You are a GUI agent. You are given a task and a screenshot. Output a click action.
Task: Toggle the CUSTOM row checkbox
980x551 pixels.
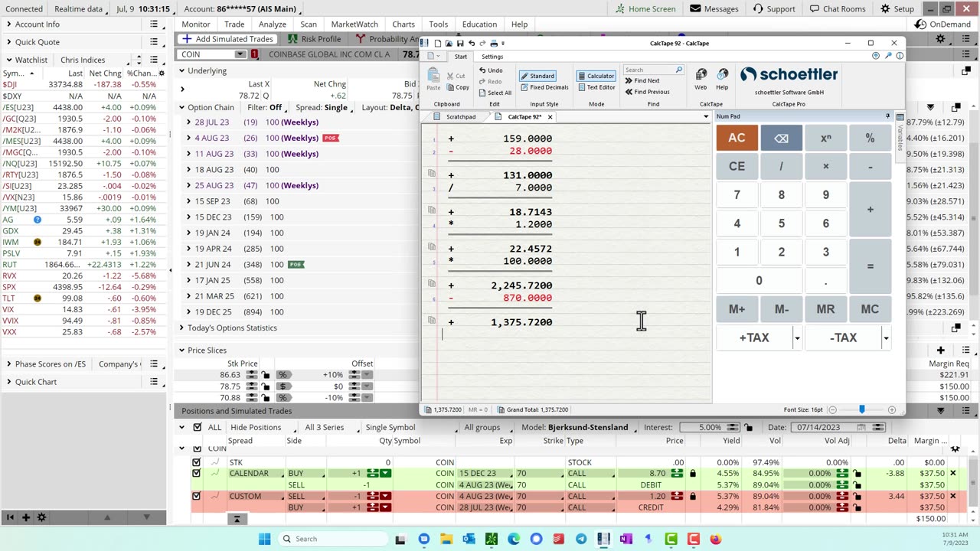coord(196,496)
